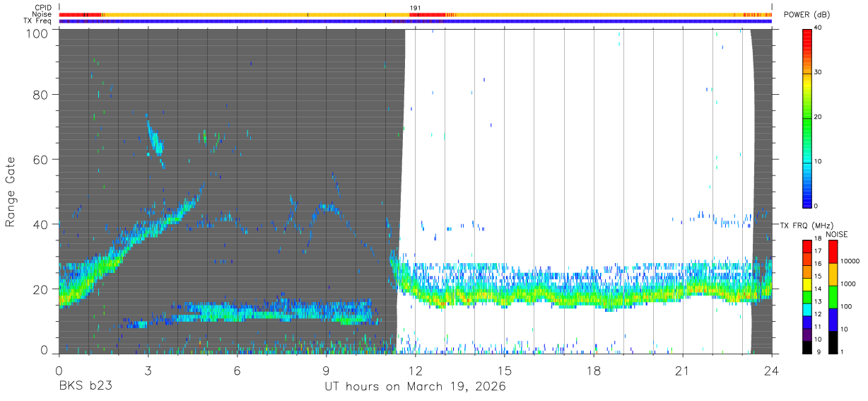Click Range Gate axis label '80'
The image size is (868, 401).
pos(40,94)
